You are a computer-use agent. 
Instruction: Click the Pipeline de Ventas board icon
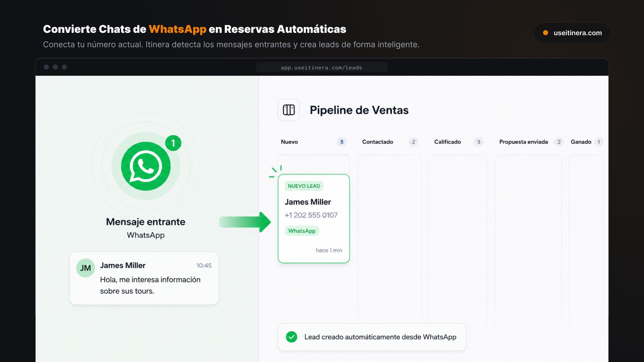(x=289, y=110)
